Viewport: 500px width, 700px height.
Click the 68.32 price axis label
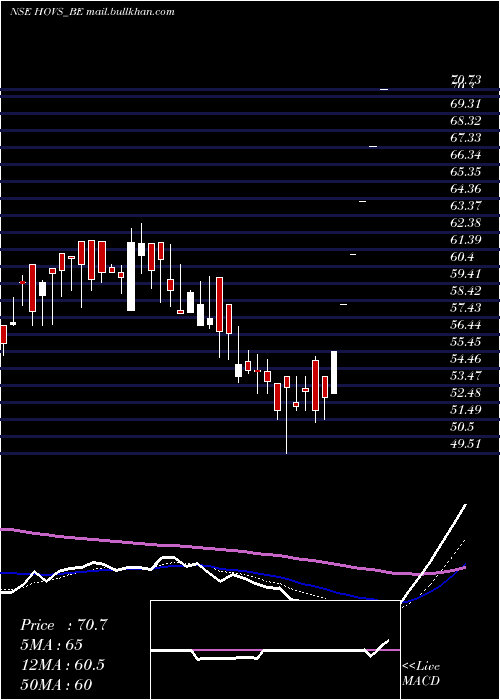[x=466, y=121]
